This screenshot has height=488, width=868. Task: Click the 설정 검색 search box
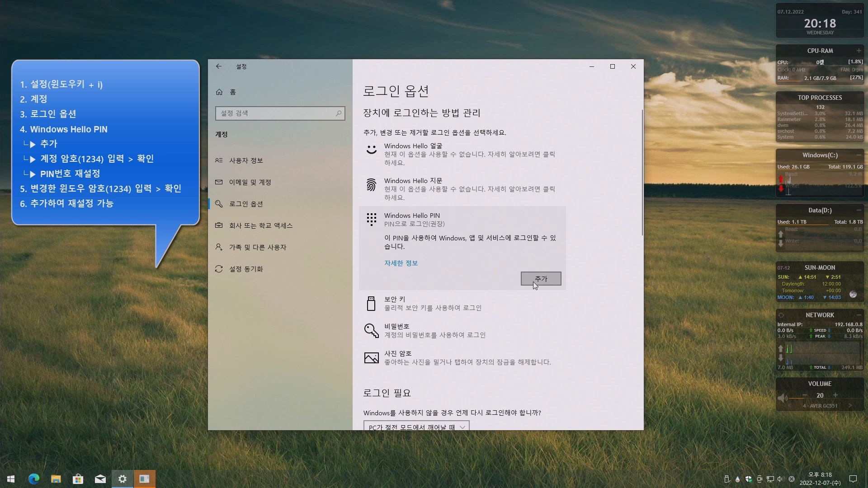[x=276, y=113]
